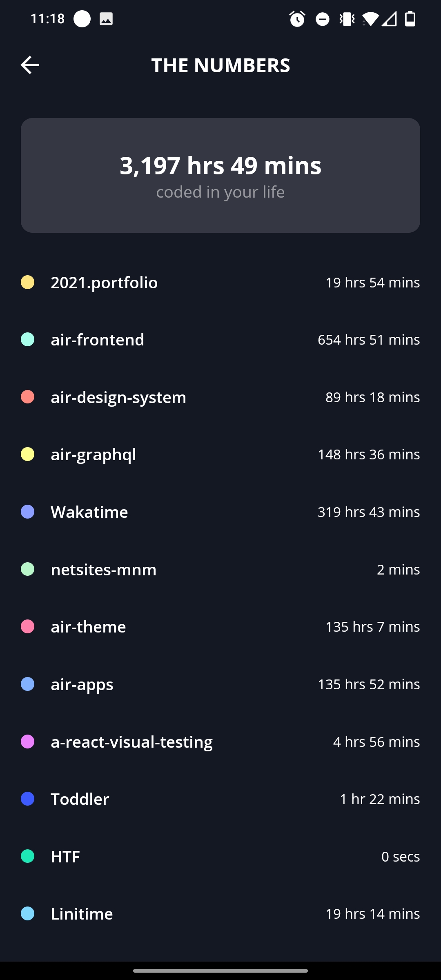Select the 2021.portfolio project
Image resolution: width=441 pixels, height=980 pixels.
coord(220,283)
